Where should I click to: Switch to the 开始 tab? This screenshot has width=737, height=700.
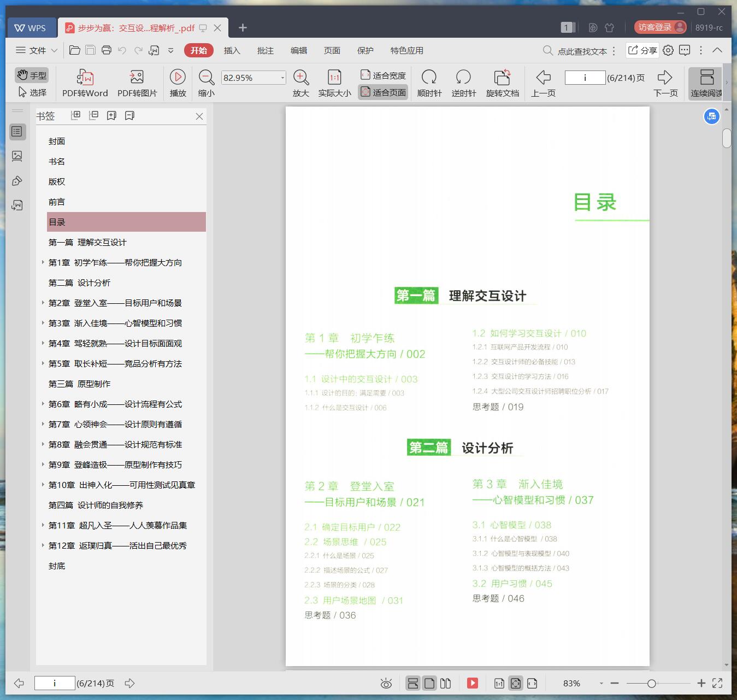point(199,50)
